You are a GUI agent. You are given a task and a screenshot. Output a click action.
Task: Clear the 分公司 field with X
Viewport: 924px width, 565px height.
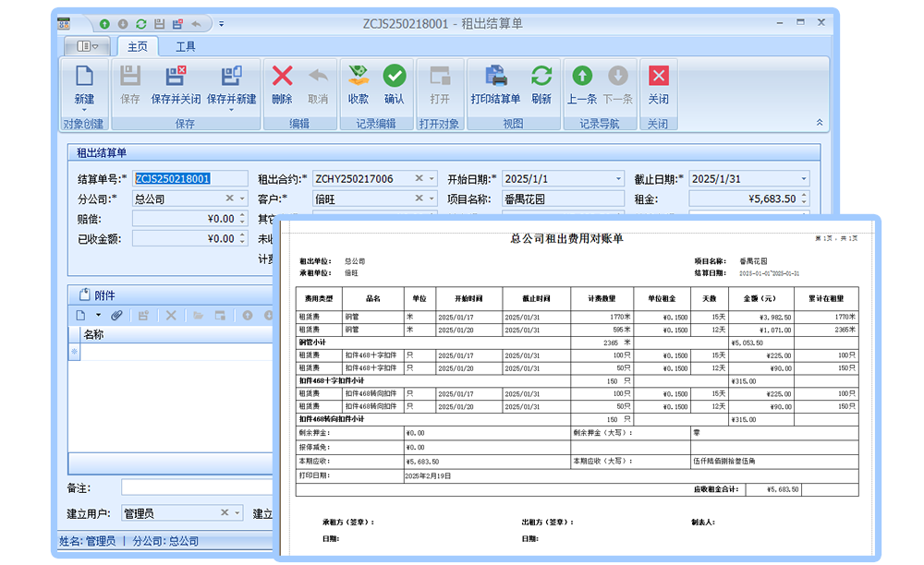click(230, 198)
